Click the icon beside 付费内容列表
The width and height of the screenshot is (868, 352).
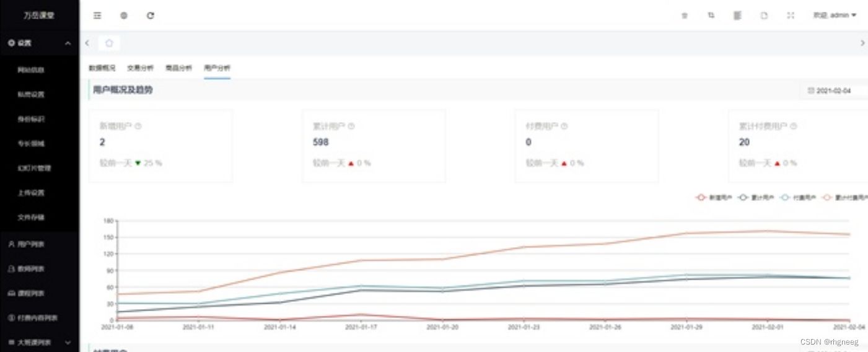click(x=11, y=318)
